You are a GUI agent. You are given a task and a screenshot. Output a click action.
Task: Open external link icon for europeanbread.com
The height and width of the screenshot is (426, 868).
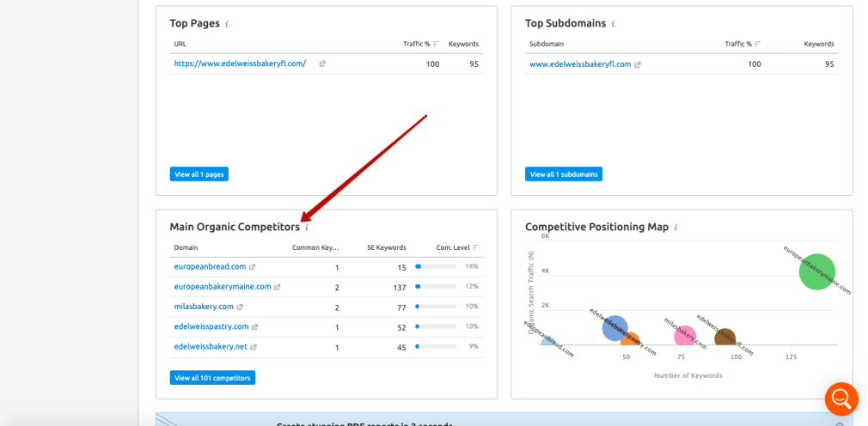pos(254,267)
